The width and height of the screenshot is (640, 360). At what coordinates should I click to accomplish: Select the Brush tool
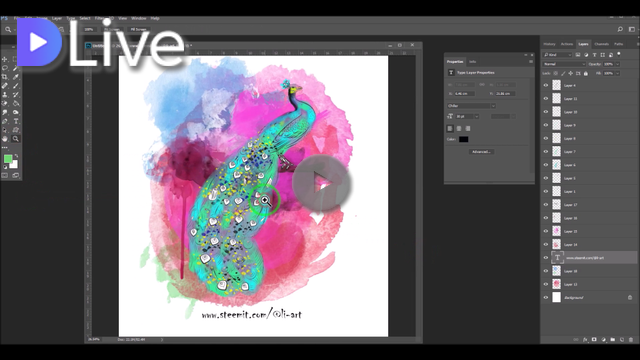click(x=16, y=86)
